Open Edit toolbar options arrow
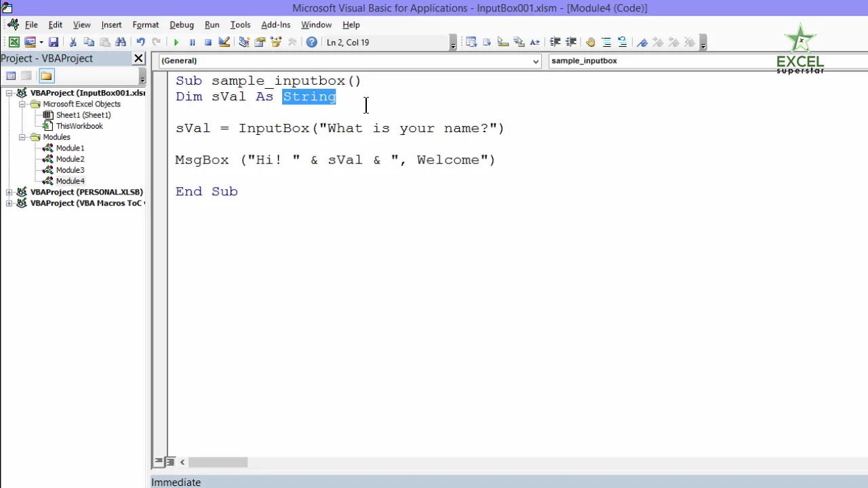Viewport: 868px width, 488px height. (703, 43)
